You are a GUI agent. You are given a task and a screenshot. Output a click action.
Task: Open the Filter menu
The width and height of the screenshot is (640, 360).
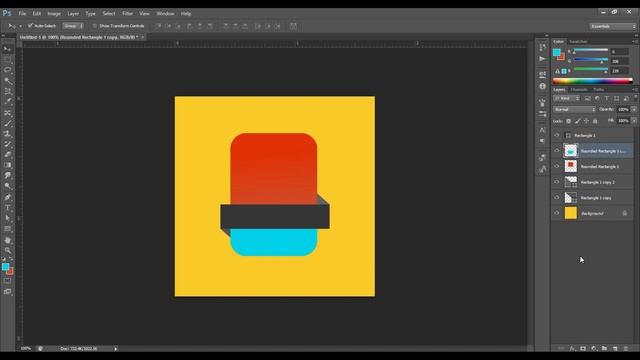pyautogui.click(x=127, y=13)
